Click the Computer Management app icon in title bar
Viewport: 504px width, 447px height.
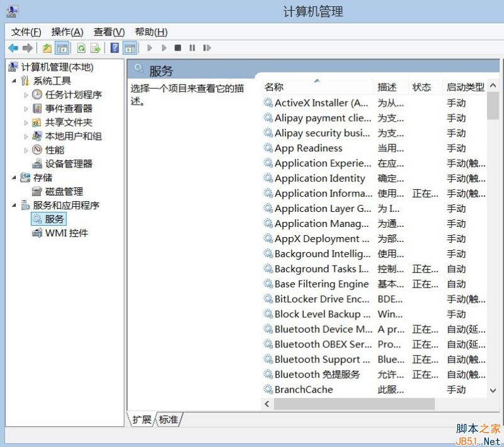pyautogui.click(x=12, y=11)
